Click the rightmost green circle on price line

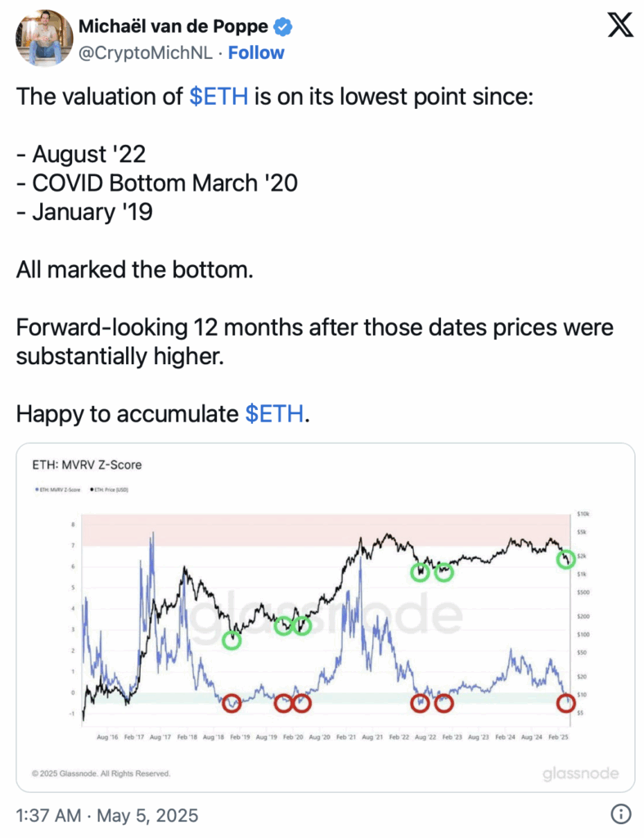pyautogui.click(x=565, y=560)
